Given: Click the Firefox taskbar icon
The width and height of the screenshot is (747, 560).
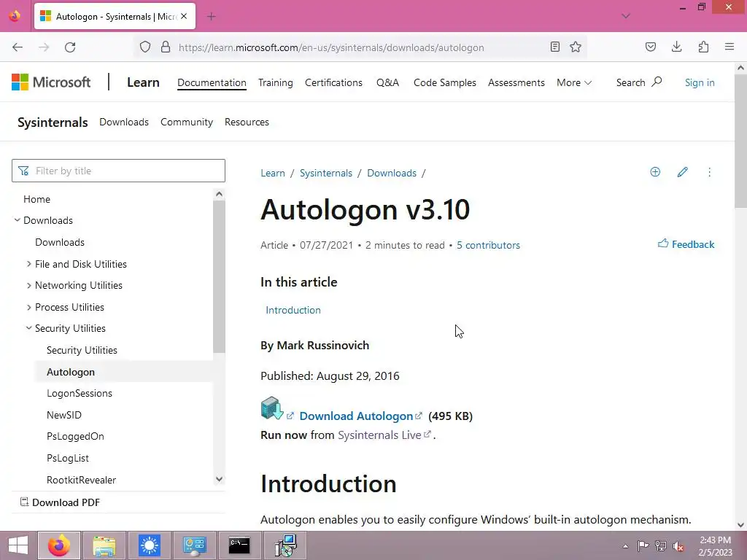Looking at the screenshot, I should click(x=59, y=545).
